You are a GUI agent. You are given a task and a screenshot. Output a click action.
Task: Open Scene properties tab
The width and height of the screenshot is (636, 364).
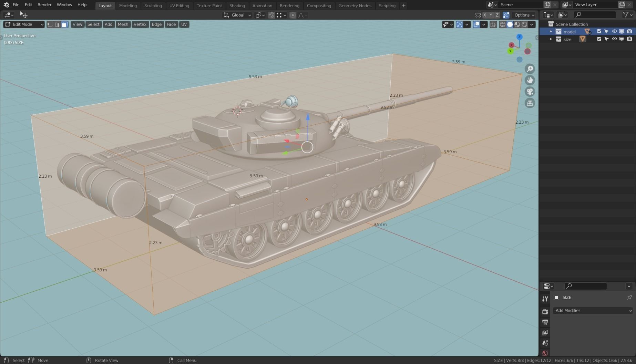545,343
